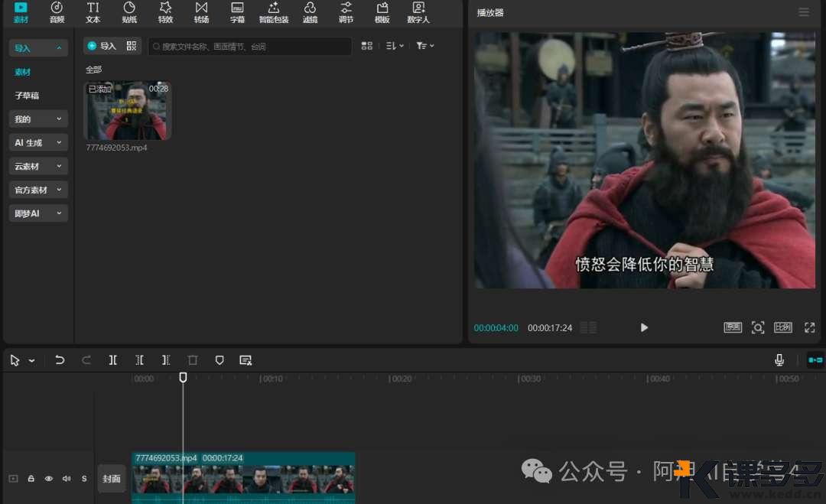826x504 pixels.
Task: Open the 特效 (effects) panel
Action: [165, 12]
